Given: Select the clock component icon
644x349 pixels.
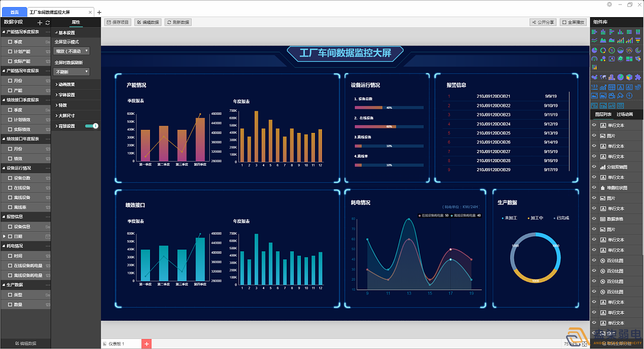Looking at the screenshot, I should (x=629, y=96).
